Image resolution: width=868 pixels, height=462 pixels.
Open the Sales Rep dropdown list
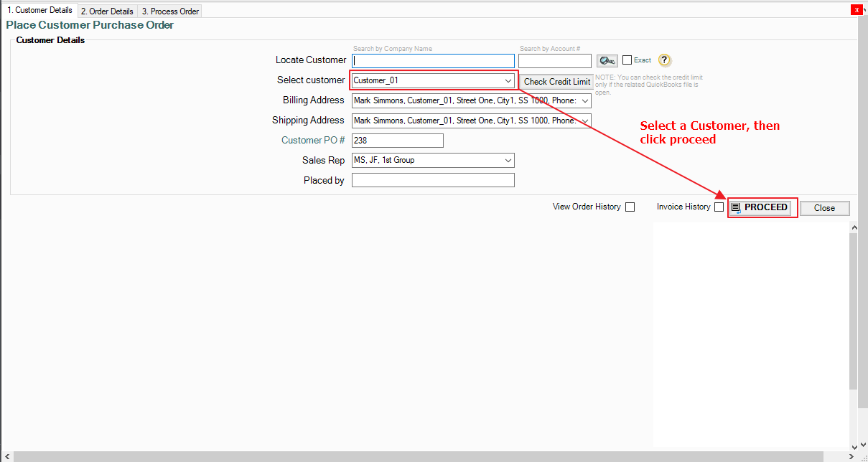tap(508, 161)
